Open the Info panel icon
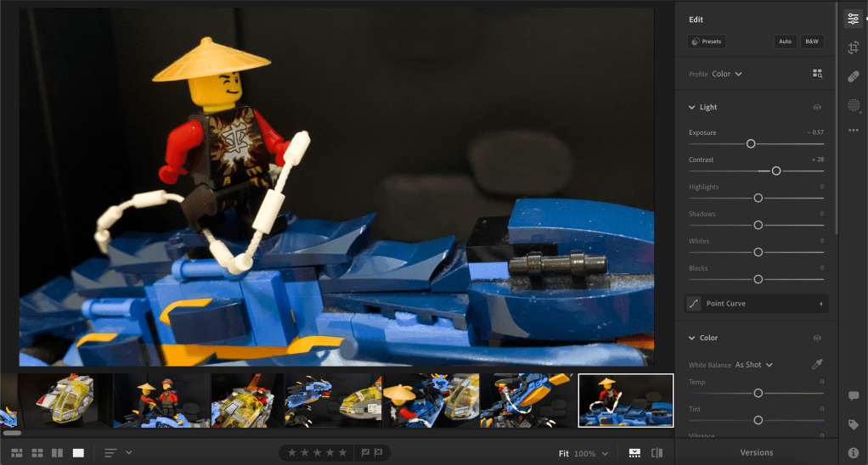 pos(854,452)
